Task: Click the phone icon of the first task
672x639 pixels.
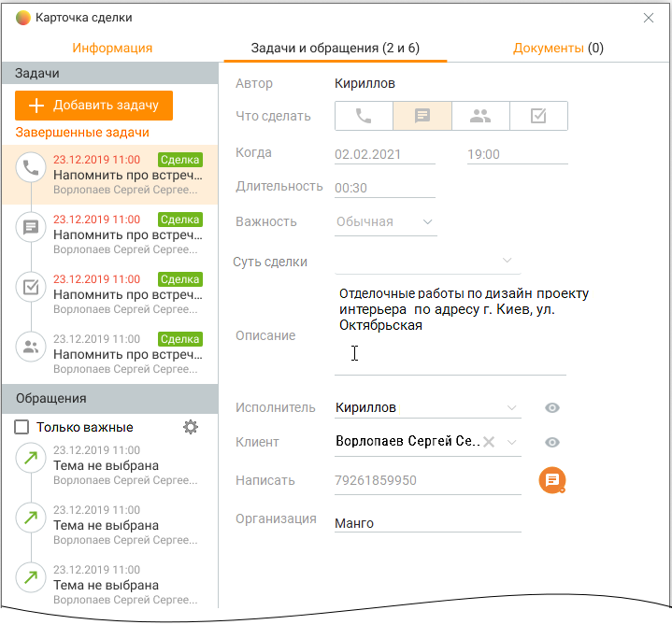Action: click(x=31, y=167)
